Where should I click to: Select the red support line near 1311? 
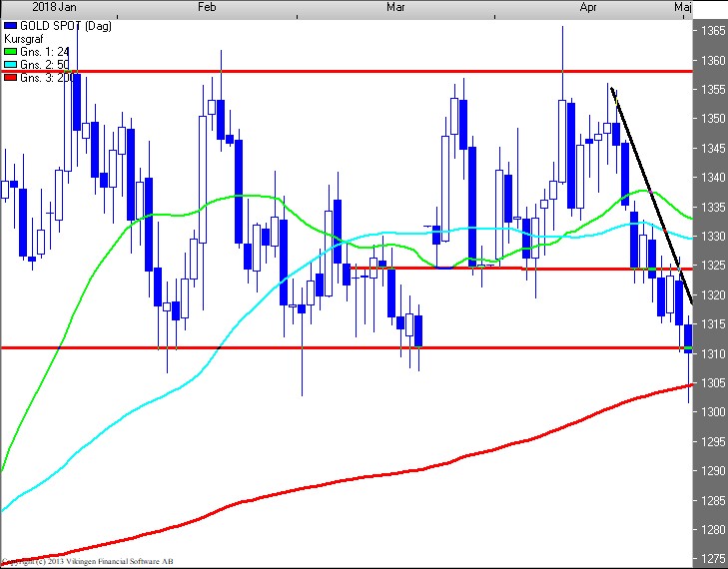[347, 347]
